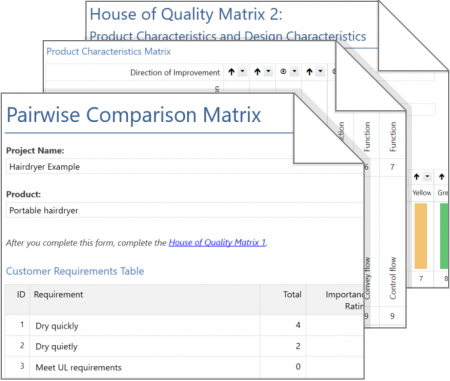Click up-arrow icon above the Gre column

(442, 177)
